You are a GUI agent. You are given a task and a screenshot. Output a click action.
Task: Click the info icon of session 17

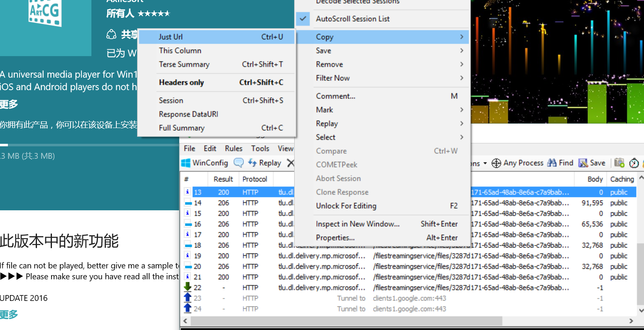tap(187, 234)
